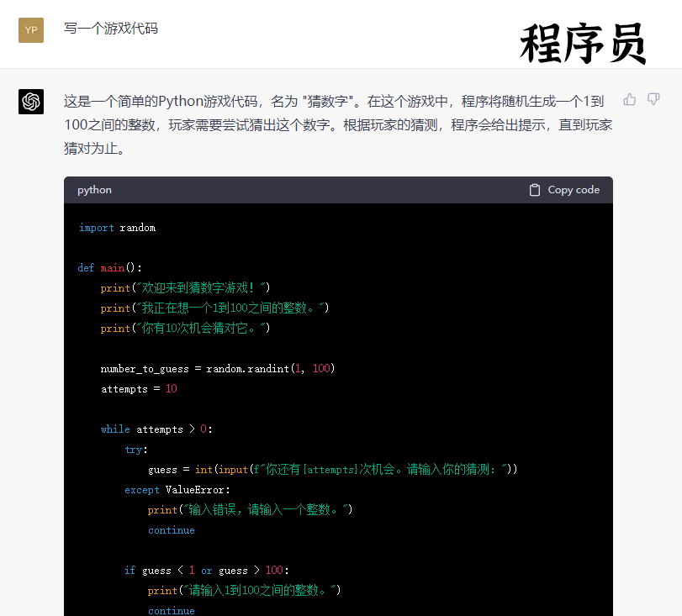Click the number_to_guess assignment line
The image size is (682, 616).
(218, 369)
